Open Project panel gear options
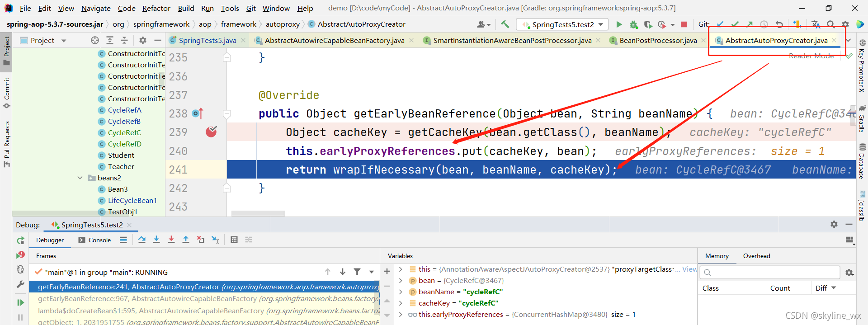 tap(143, 40)
